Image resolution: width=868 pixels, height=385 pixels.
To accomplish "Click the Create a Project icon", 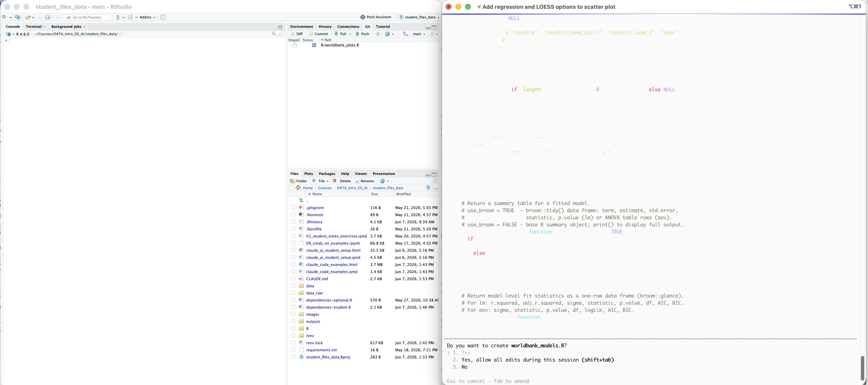I will pyautogui.click(x=18, y=17).
